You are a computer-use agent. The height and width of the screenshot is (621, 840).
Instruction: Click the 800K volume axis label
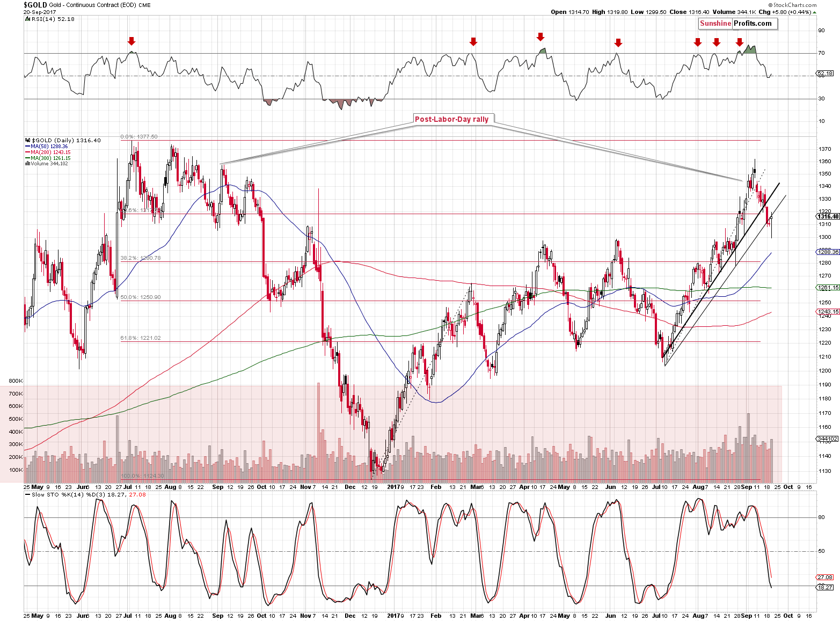click(x=16, y=381)
